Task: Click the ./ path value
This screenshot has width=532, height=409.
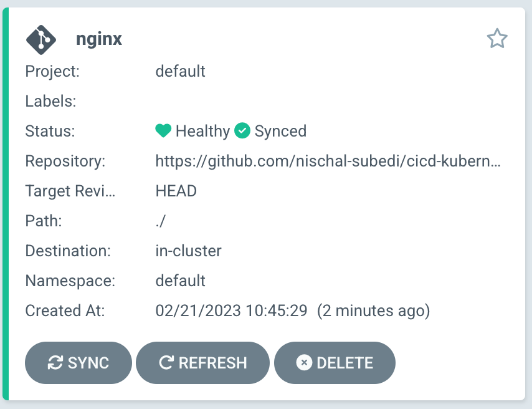Action: (161, 221)
